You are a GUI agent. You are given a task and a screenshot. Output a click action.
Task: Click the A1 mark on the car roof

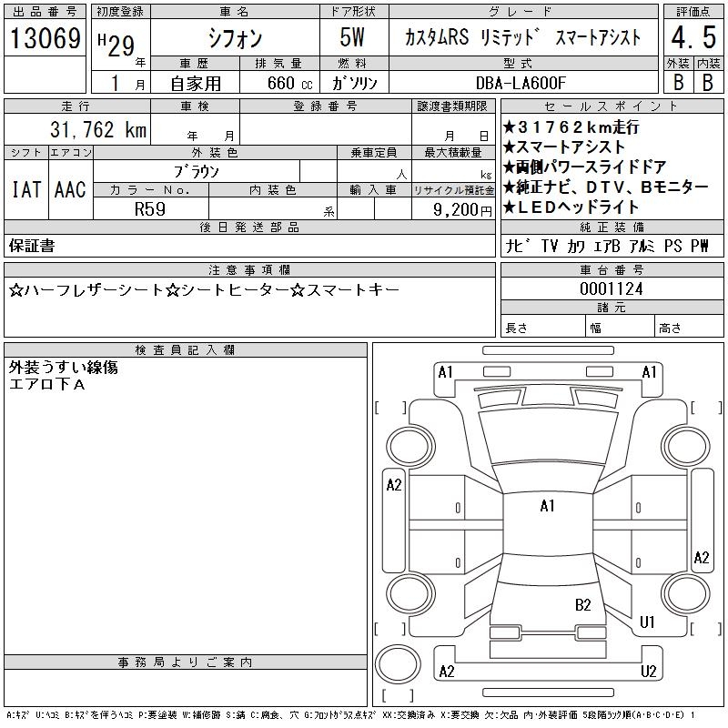[547, 506]
